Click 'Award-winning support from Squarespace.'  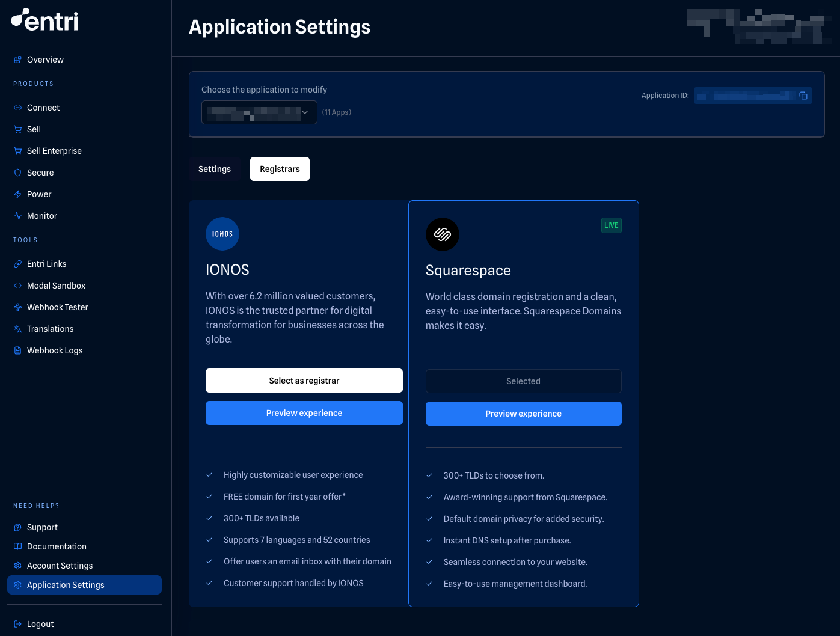[x=526, y=497]
